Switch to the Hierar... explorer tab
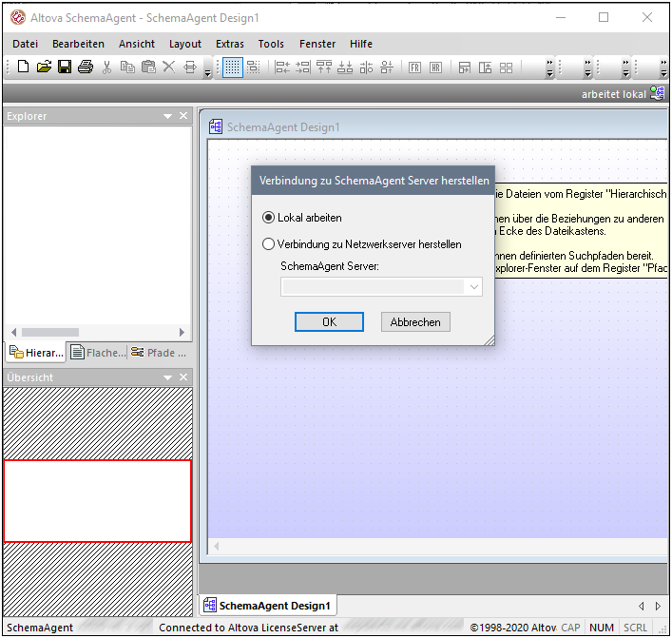672x638 pixels. pyautogui.click(x=36, y=353)
